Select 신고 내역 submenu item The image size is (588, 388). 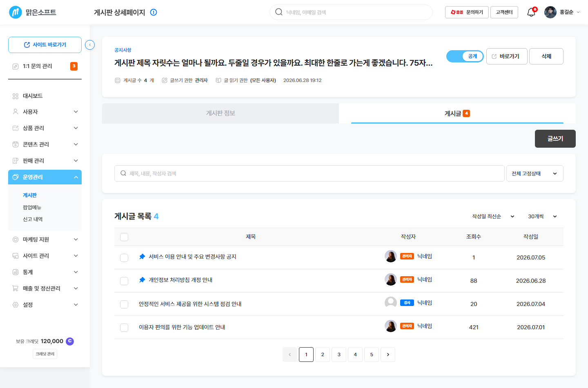33,219
